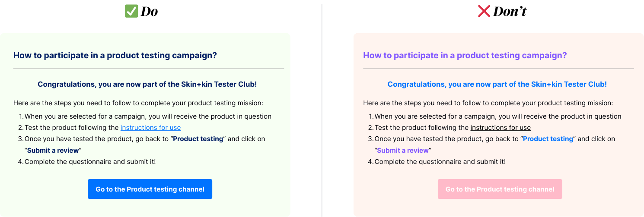Click the bright blue "Product testing" bold text
The height and width of the screenshot is (217, 644).
pyautogui.click(x=548, y=139)
